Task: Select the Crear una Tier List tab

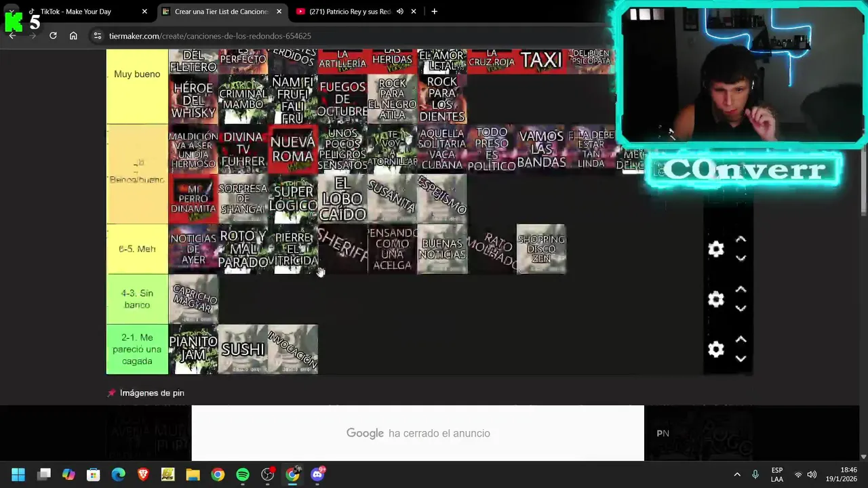Action: point(221,12)
